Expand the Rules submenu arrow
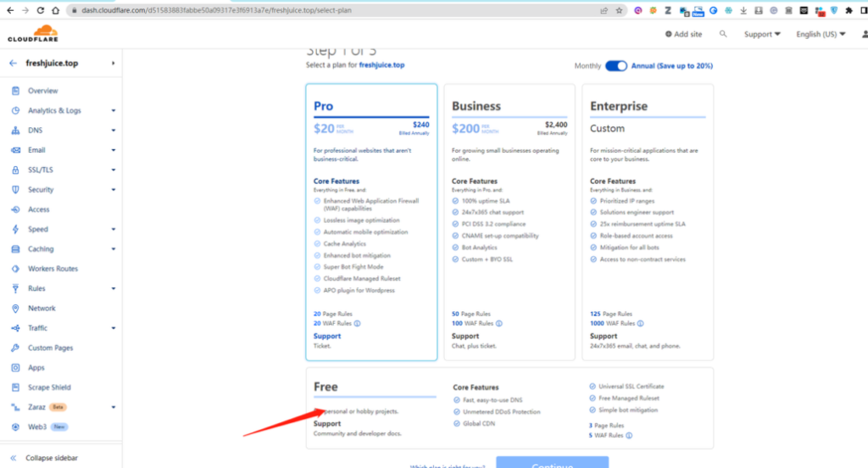Screen dimensions: 868x468 (x=114, y=288)
